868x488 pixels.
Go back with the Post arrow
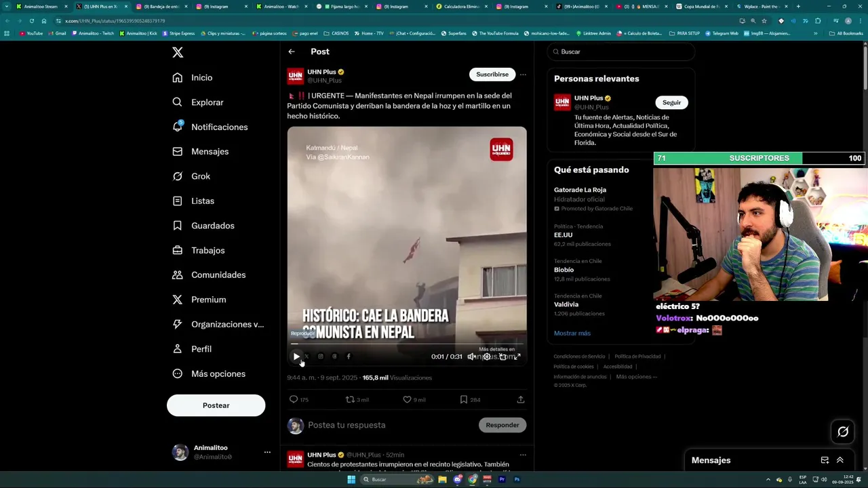click(292, 52)
